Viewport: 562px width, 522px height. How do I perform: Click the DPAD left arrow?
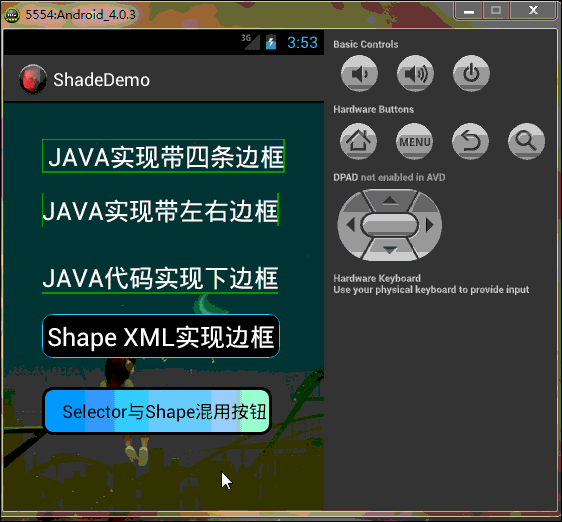351,225
